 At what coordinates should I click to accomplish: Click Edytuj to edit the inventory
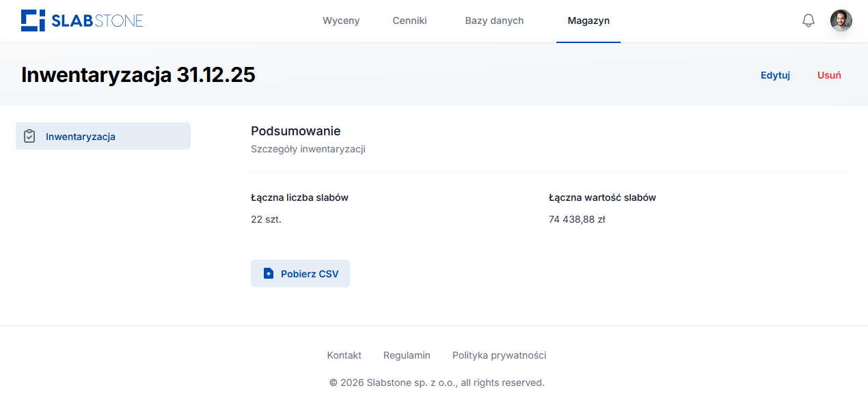775,75
